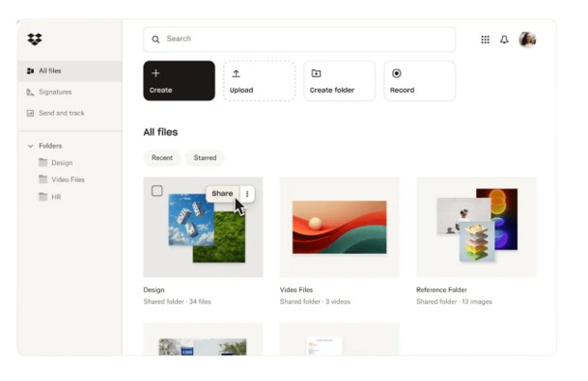Open the Reference Folder thumbnail
The width and height of the screenshot is (588, 381).
[475, 227]
